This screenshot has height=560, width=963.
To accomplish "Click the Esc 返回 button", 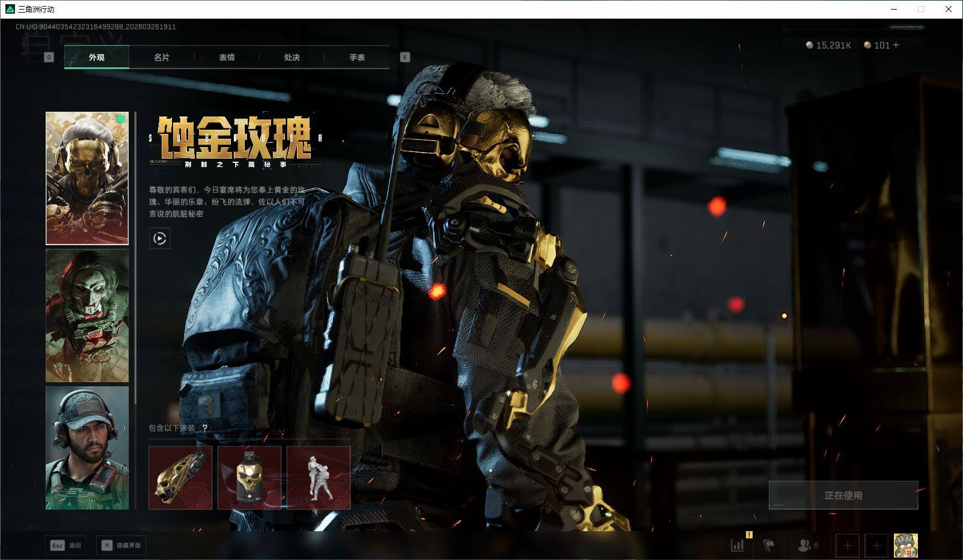I will point(66,546).
